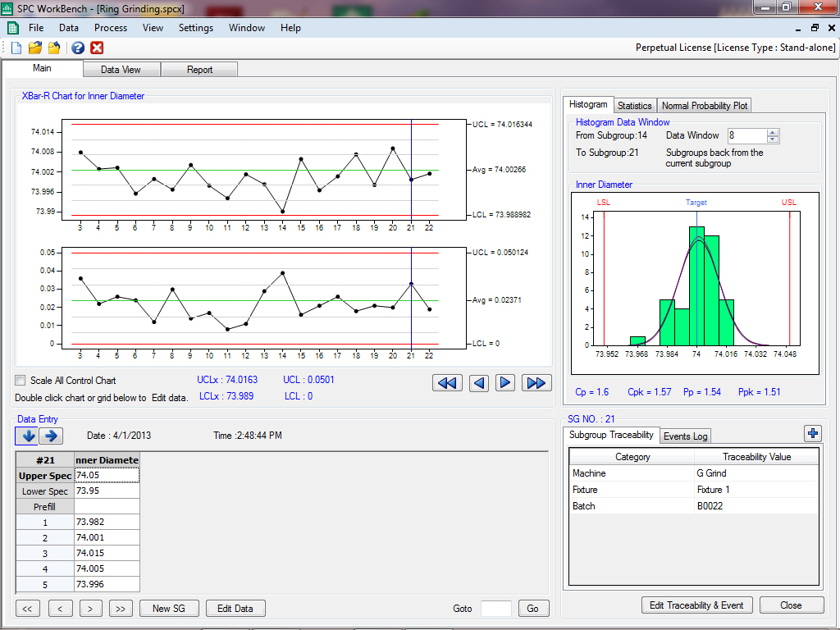Click the folder with up arrow icon
The height and width of the screenshot is (630, 840).
53,48
